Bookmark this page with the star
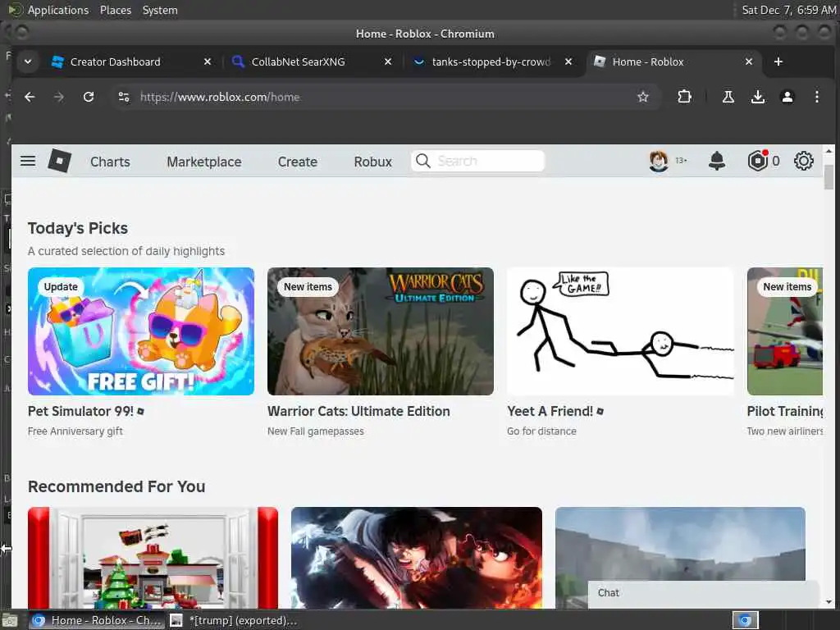The height and width of the screenshot is (630, 840). [643, 97]
